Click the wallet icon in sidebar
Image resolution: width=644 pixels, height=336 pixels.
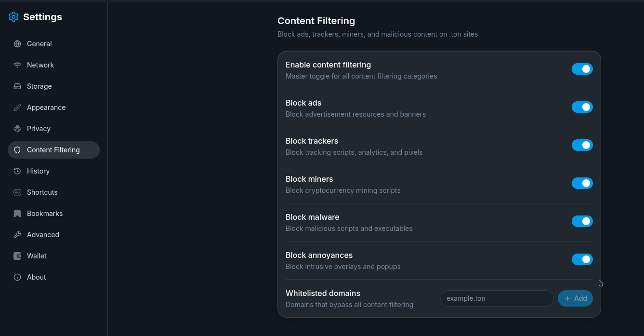coord(17,256)
